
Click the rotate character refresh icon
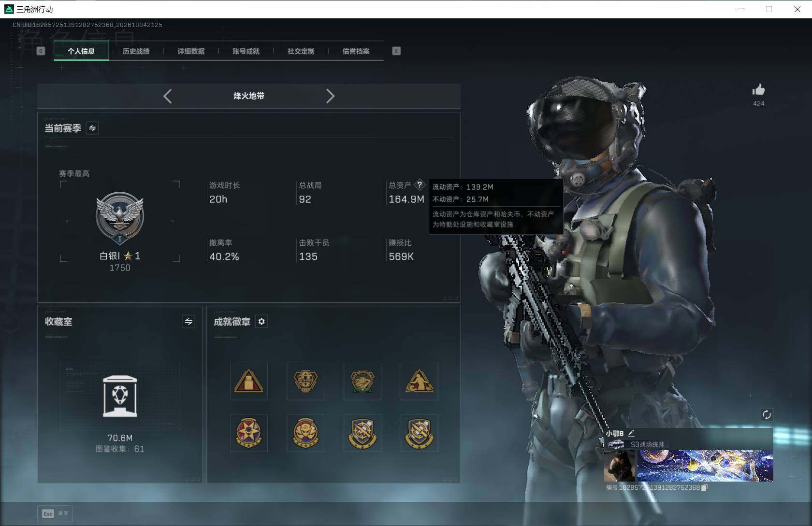767,414
